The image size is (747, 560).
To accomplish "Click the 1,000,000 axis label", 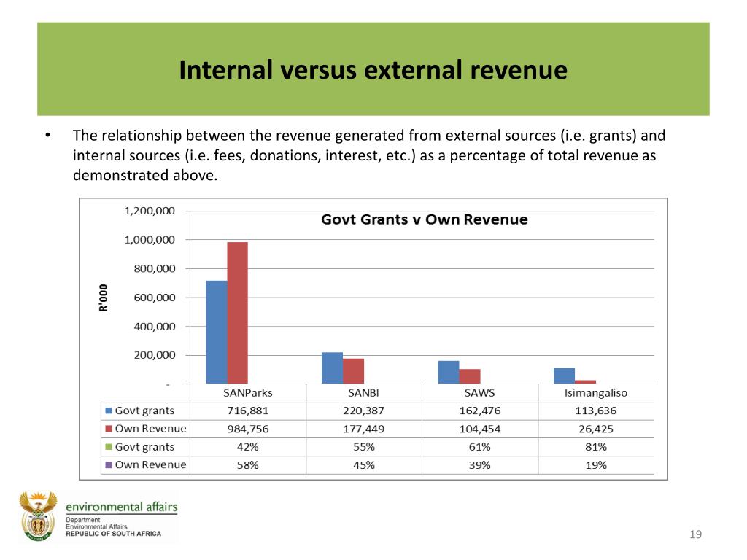I will point(150,239).
